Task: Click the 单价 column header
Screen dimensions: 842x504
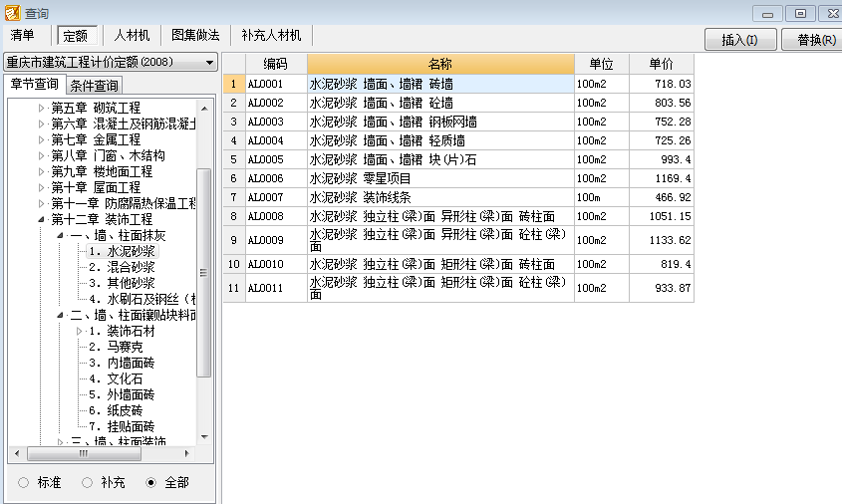Action: (661, 64)
